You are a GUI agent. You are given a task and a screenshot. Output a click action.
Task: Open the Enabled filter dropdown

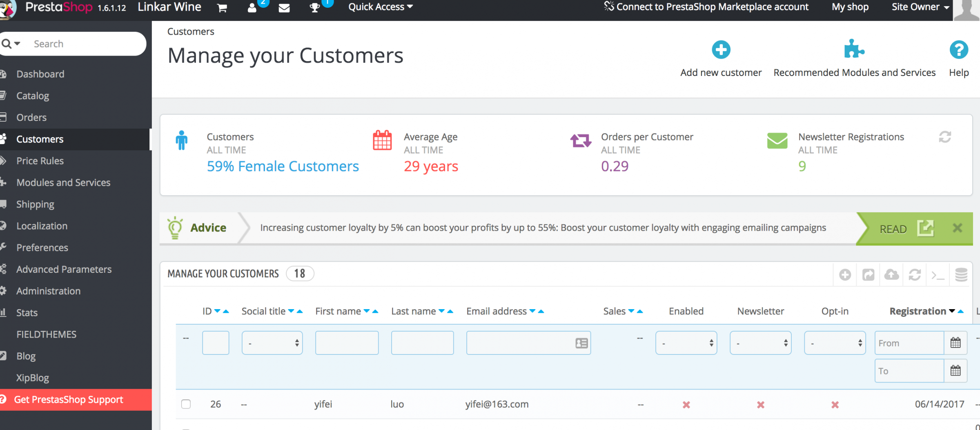[x=686, y=343]
